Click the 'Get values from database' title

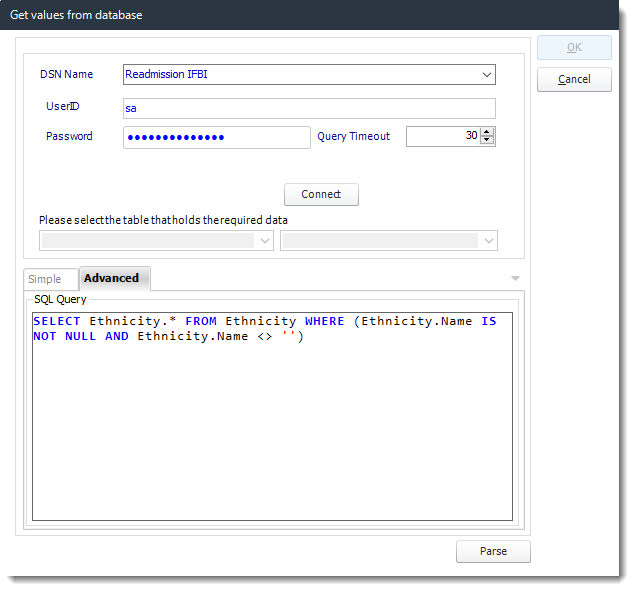(x=76, y=15)
